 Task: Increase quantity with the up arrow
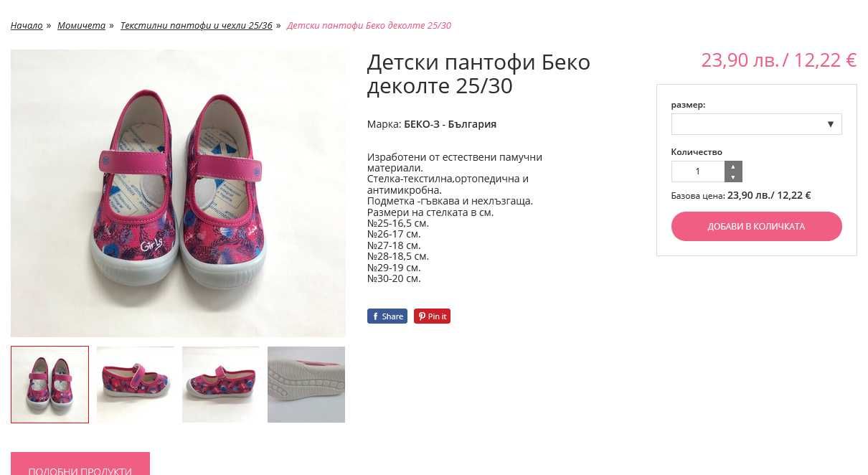tap(733, 166)
